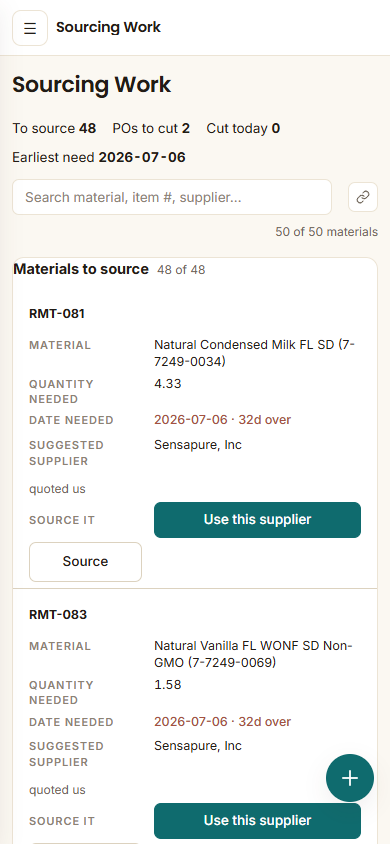Click the link icon beside search
The image size is (390, 844).
tap(363, 197)
